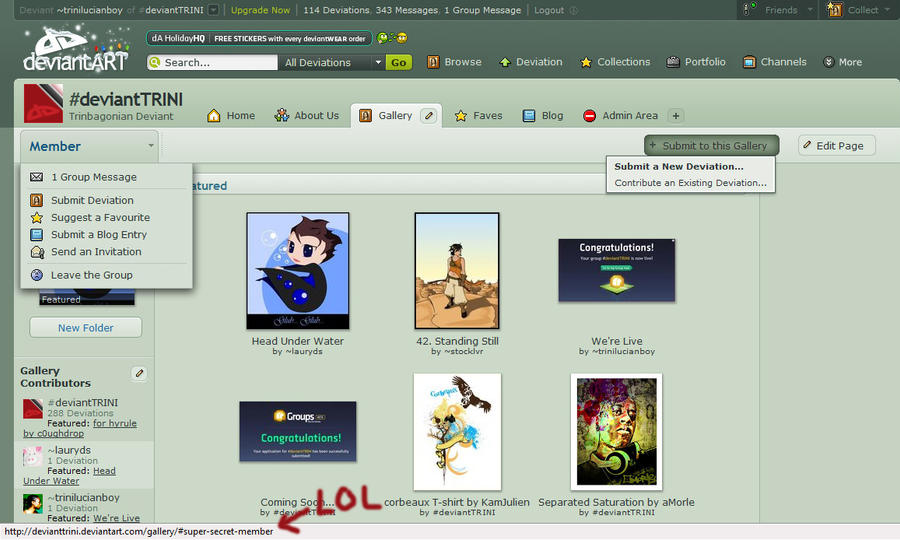Expand the Collect dropdown arrow
900x540 pixels.
[x=887, y=9]
